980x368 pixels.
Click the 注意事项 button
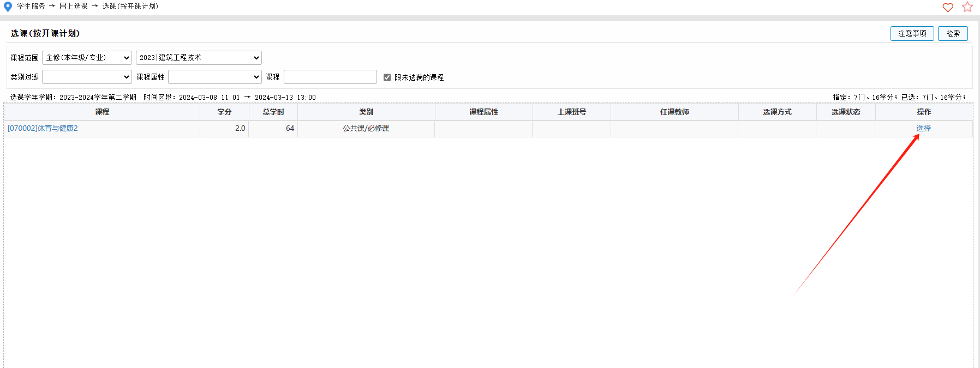(x=912, y=33)
